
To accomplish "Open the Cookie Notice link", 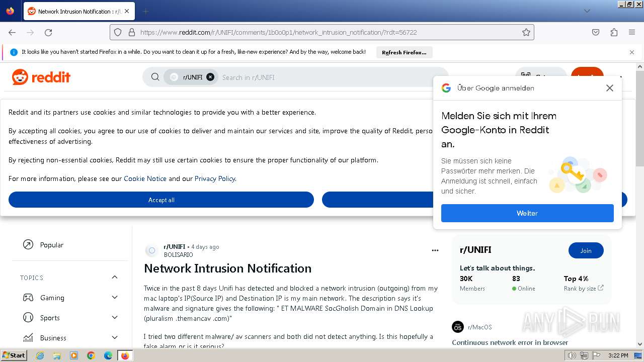I will pos(145,178).
